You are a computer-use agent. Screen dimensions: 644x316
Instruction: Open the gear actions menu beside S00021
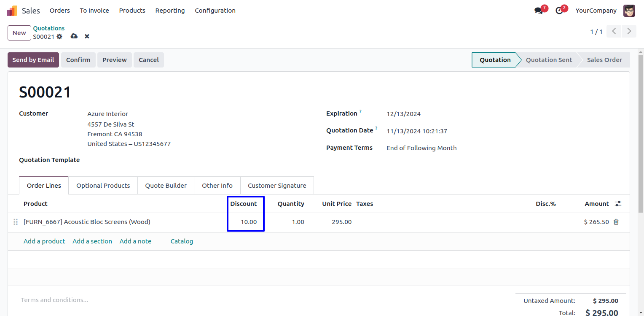[x=59, y=37]
